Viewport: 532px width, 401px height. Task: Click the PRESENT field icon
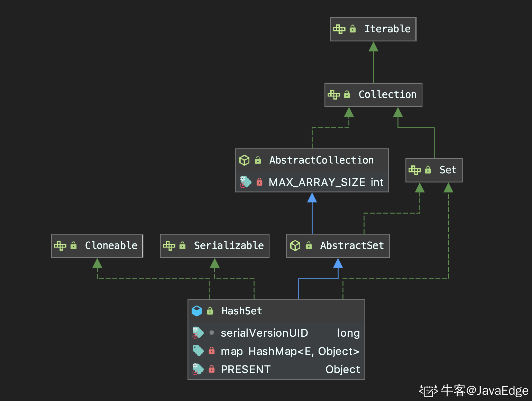198,369
